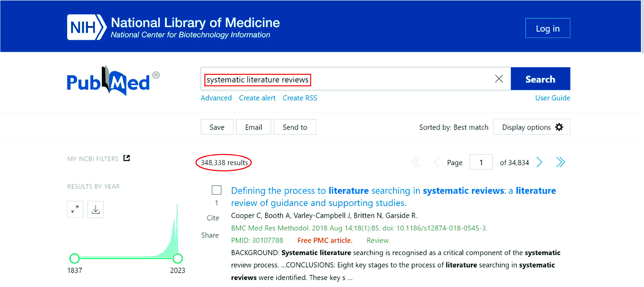The width and height of the screenshot is (644, 287).
Task: Jump to the first results page
Action: click(416, 162)
